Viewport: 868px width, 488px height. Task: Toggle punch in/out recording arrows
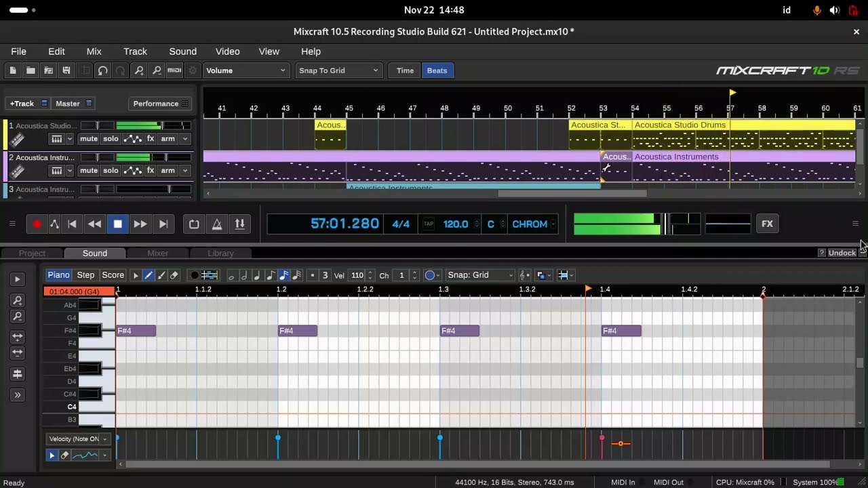[239, 224]
